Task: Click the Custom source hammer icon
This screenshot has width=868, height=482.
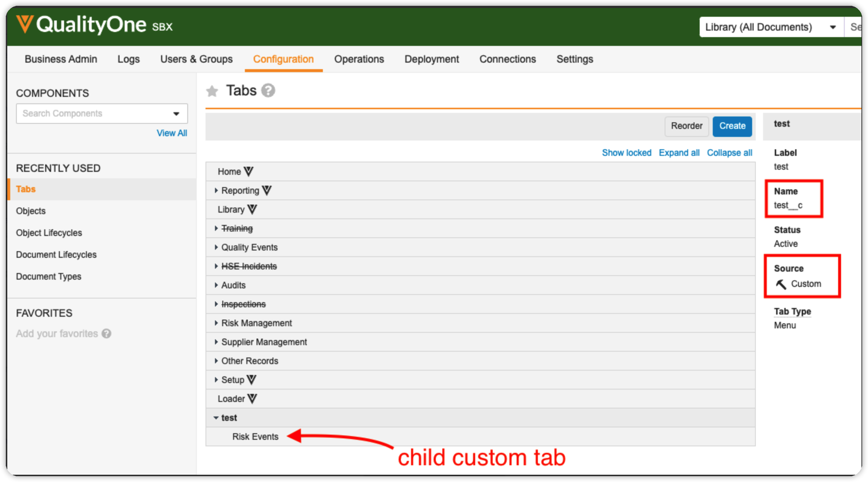Action: pyautogui.click(x=781, y=284)
